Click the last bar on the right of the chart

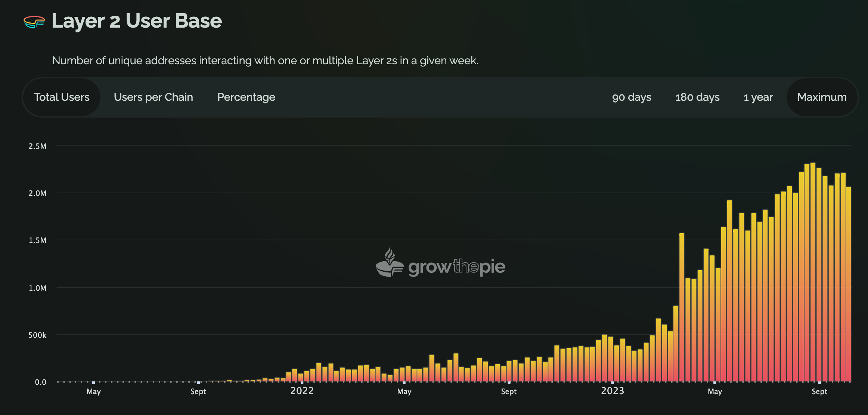(x=849, y=284)
